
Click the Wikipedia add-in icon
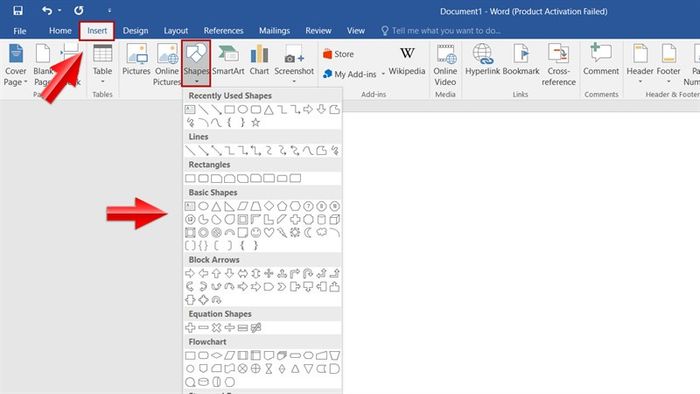tap(407, 61)
